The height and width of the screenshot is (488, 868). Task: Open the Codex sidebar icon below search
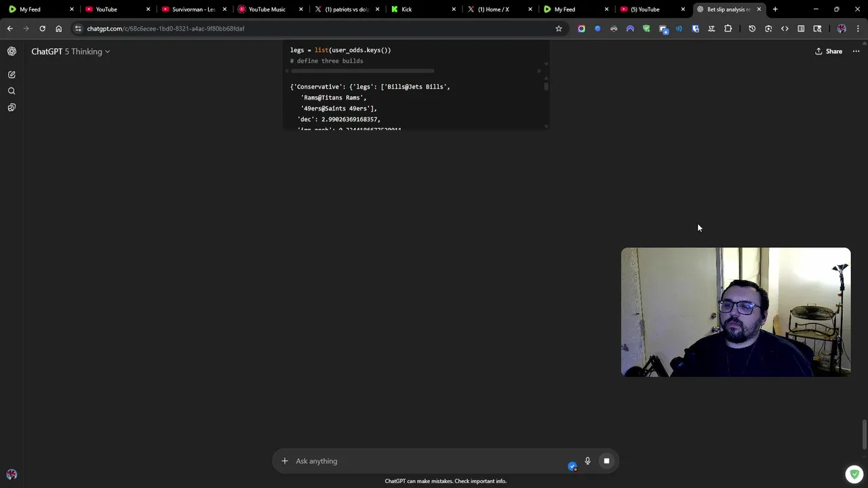pos(12,107)
